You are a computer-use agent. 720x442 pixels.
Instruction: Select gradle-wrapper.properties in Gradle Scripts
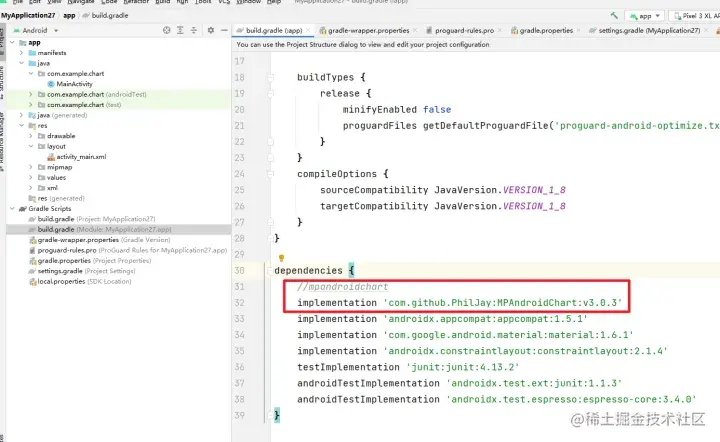[100, 240]
